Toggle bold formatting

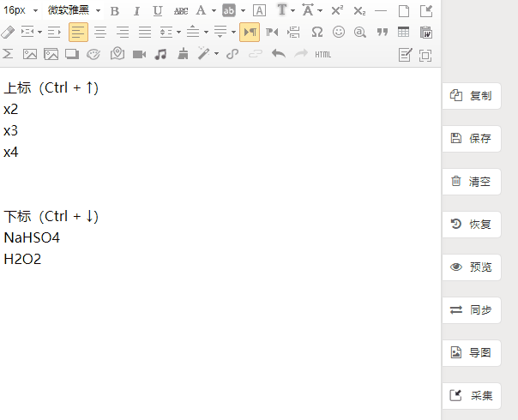tap(115, 11)
